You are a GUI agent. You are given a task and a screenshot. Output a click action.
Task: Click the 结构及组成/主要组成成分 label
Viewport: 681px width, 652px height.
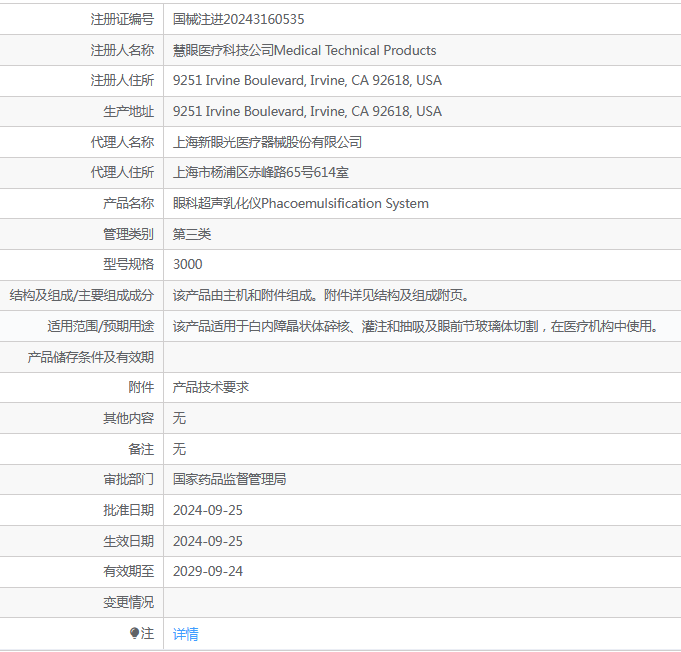pos(82,295)
